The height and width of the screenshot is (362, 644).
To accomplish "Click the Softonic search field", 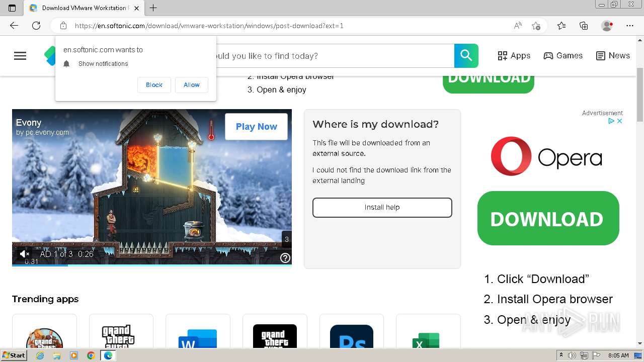I will pyautogui.click(x=335, y=56).
